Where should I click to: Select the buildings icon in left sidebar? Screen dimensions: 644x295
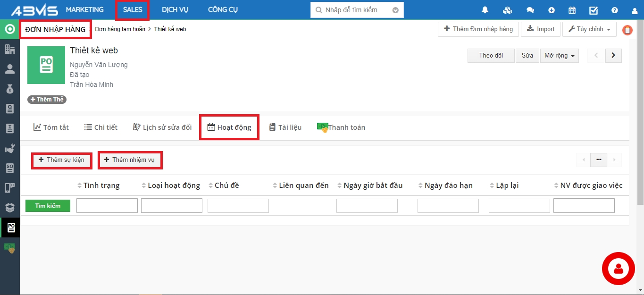pyautogui.click(x=10, y=49)
